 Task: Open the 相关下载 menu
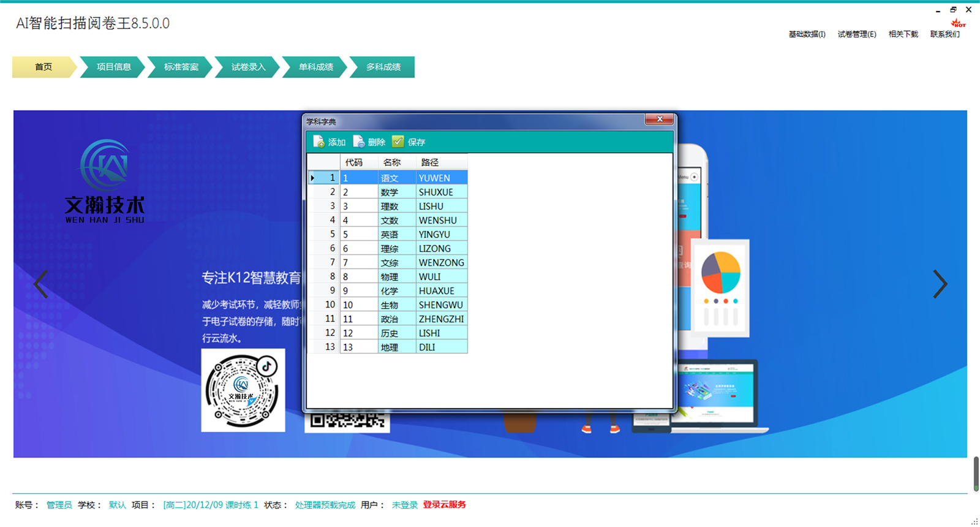[x=903, y=34]
